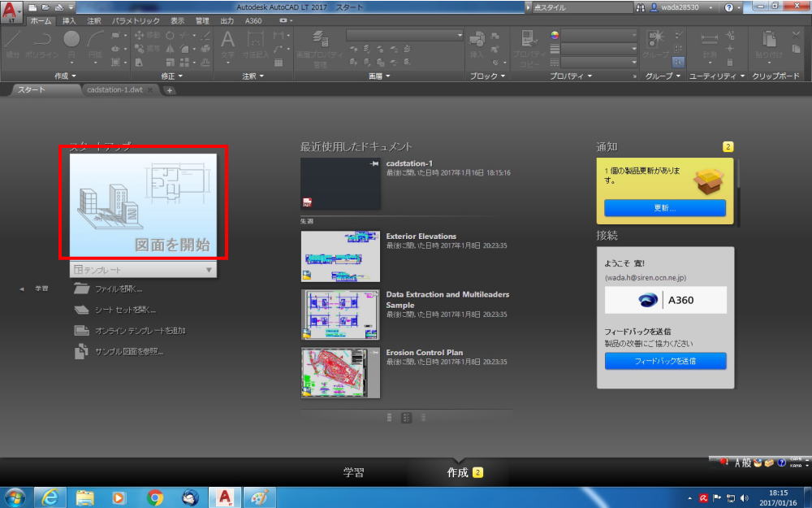Switch recent documents to text list view

click(424, 417)
